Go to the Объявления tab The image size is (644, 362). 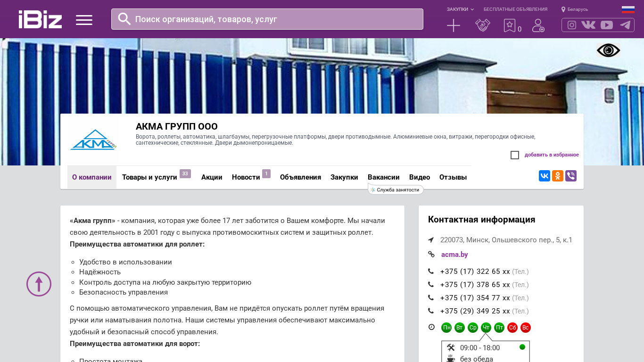pyautogui.click(x=300, y=177)
